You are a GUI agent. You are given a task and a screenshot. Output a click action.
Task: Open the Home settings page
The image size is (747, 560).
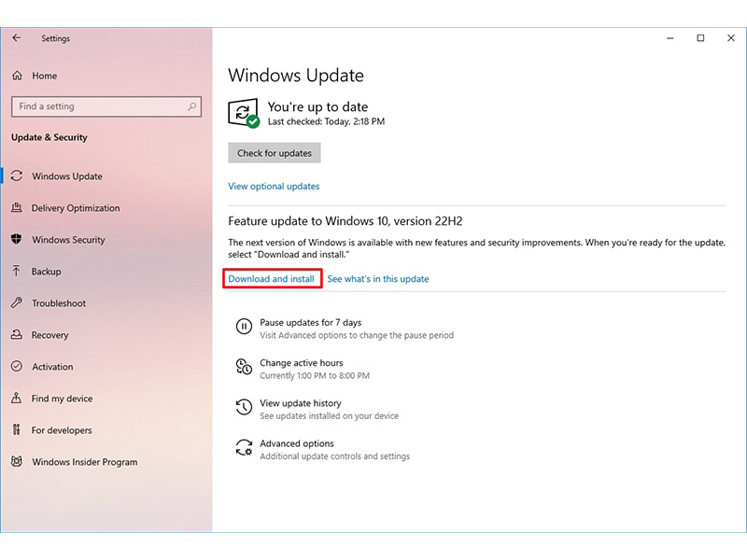pyautogui.click(x=45, y=76)
